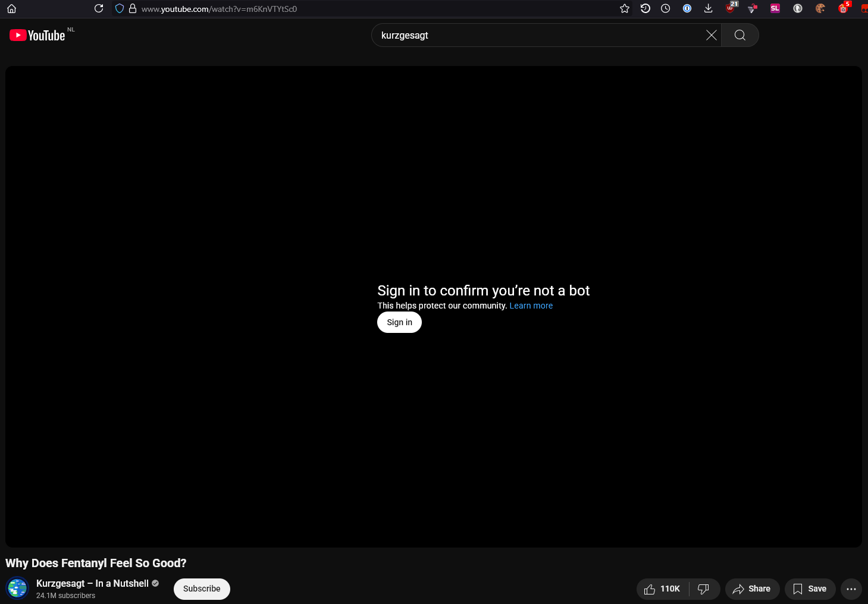This screenshot has height=604, width=868.
Task: Sign in to confirm you're not a bot
Action: pos(399,322)
